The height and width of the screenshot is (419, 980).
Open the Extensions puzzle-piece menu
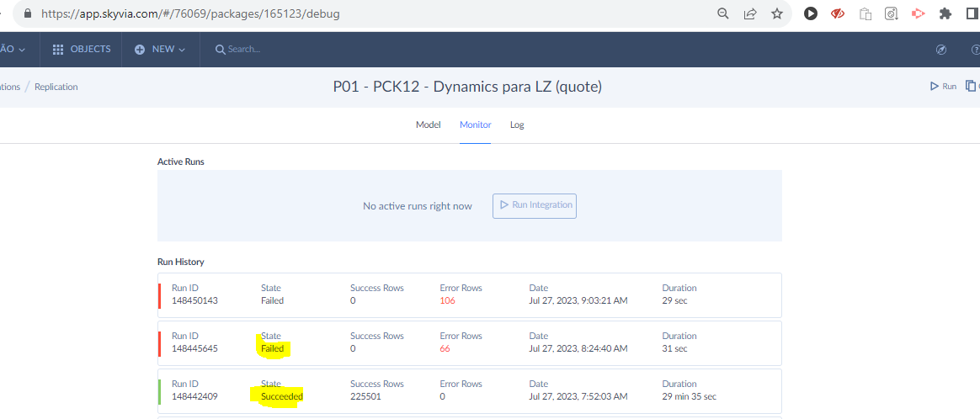tap(945, 13)
